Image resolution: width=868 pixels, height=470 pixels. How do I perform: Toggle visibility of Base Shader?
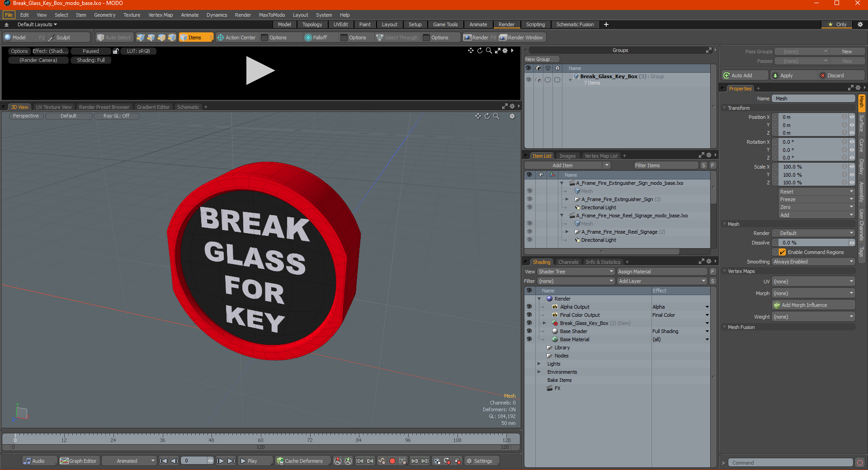[529, 331]
